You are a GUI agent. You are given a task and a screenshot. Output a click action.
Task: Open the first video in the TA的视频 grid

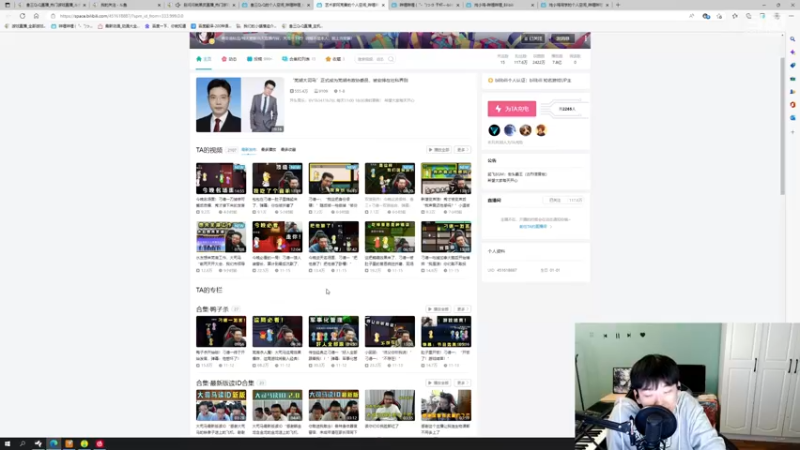tap(221, 179)
